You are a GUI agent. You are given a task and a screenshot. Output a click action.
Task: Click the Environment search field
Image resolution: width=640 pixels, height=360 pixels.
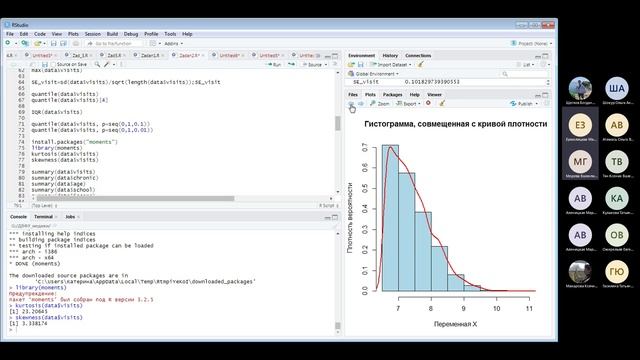pyautogui.click(x=524, y=74)
